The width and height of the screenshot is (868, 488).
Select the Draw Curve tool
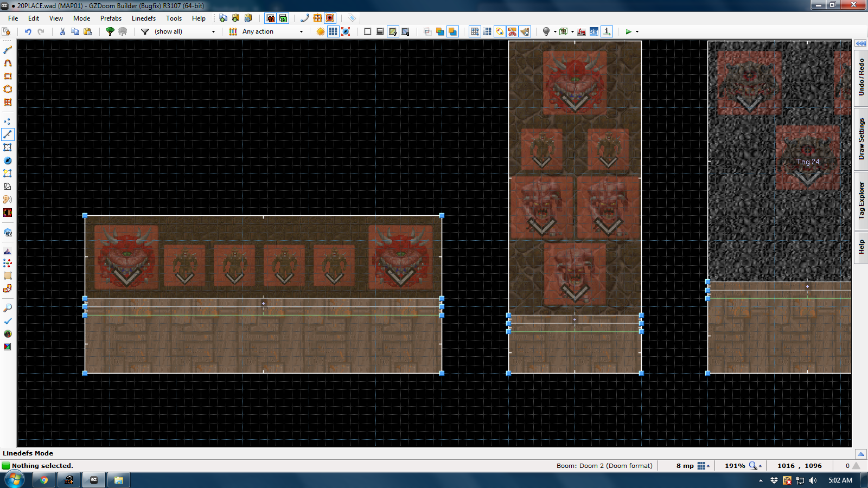click(x=8, y=63)
